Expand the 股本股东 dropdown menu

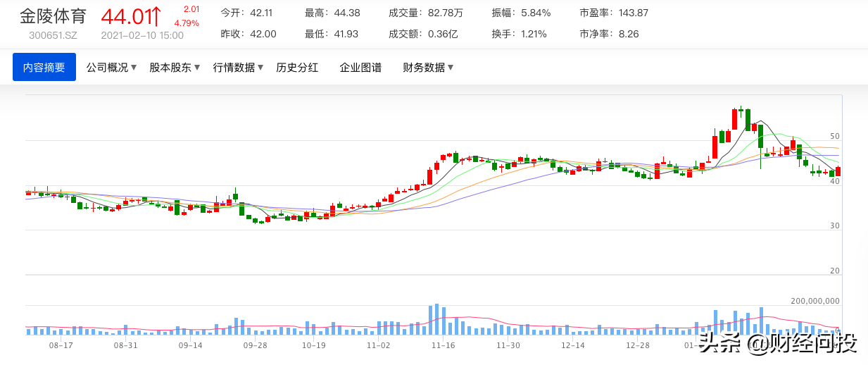(x=175, y=68)
